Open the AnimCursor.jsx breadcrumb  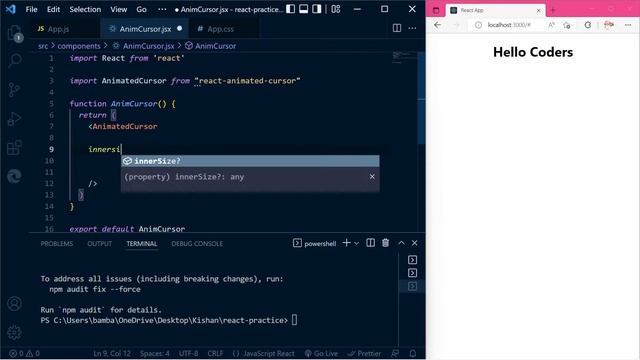[x=148, y=46]
